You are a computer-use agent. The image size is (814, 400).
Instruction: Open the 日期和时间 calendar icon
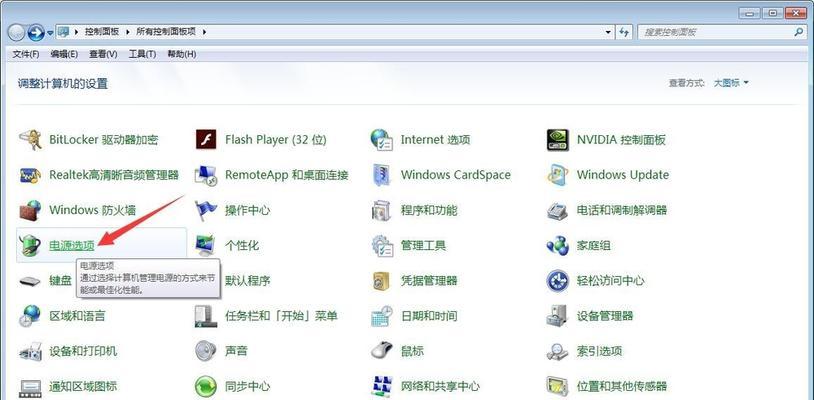point(382,316)
